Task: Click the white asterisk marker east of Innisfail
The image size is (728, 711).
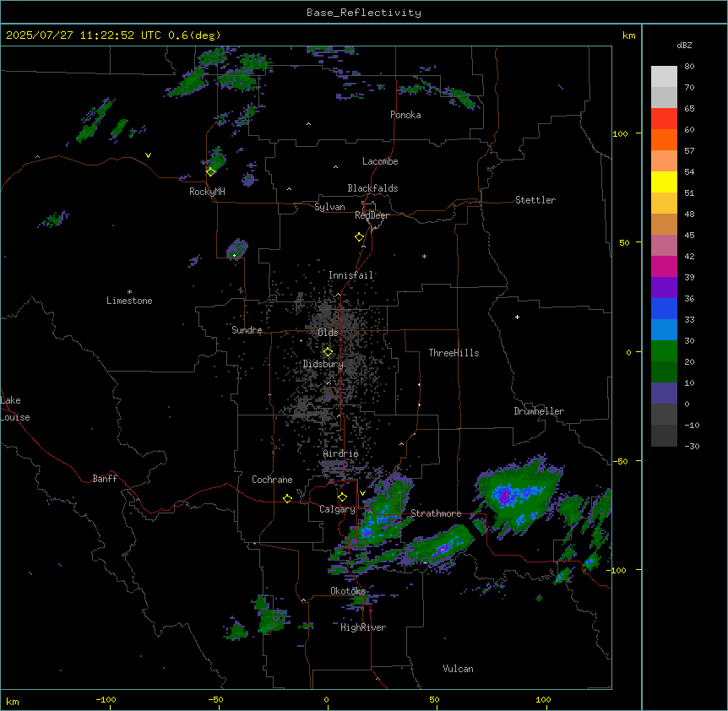Action: click(424, 256)
